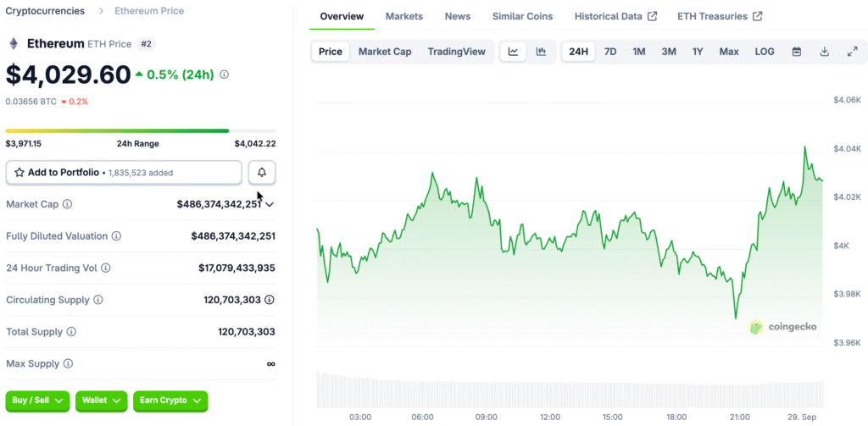Click the Market Cap info icon
Screen dimensions: 868x426
68,204
